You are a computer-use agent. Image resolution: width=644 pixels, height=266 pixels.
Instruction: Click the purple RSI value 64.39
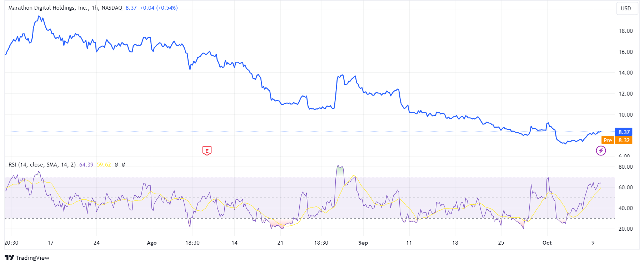(x=86, y=165)
